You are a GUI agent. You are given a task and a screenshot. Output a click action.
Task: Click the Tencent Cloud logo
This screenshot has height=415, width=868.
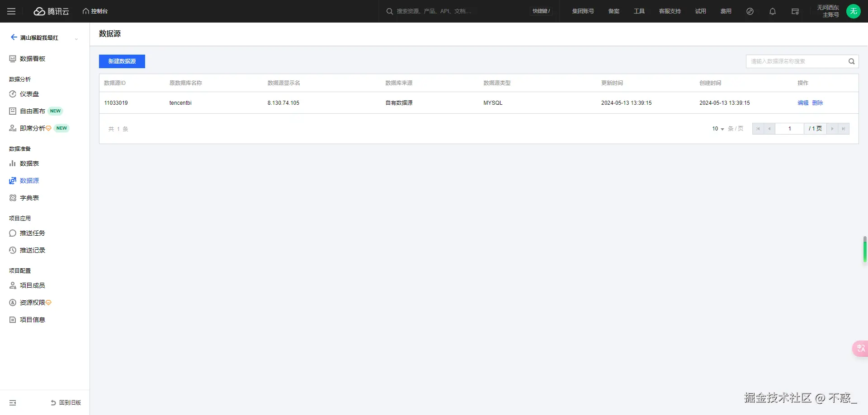click(x=51, y=11)
